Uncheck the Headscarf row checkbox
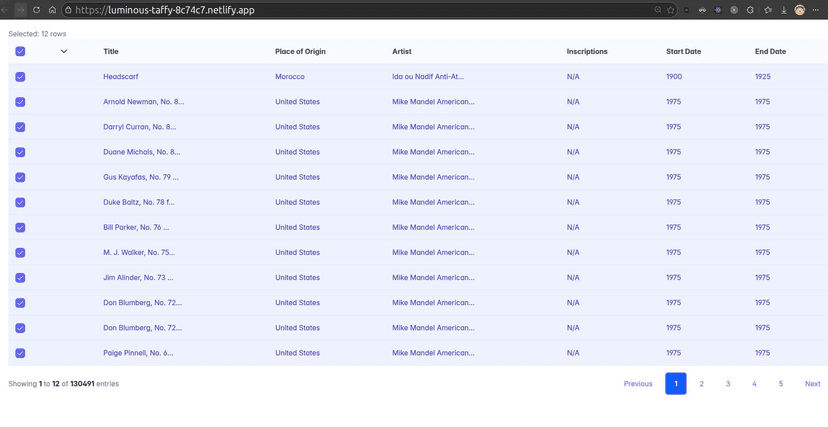Screen dimensions: 828x427 (x=20, y=77)
